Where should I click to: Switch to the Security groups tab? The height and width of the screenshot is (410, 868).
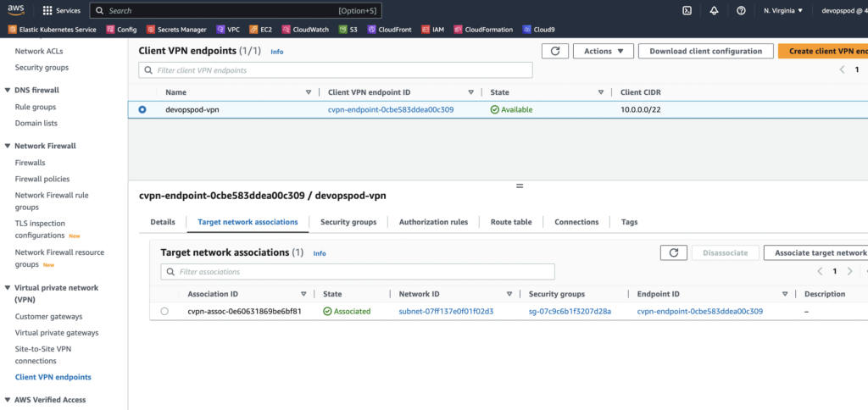348,222
